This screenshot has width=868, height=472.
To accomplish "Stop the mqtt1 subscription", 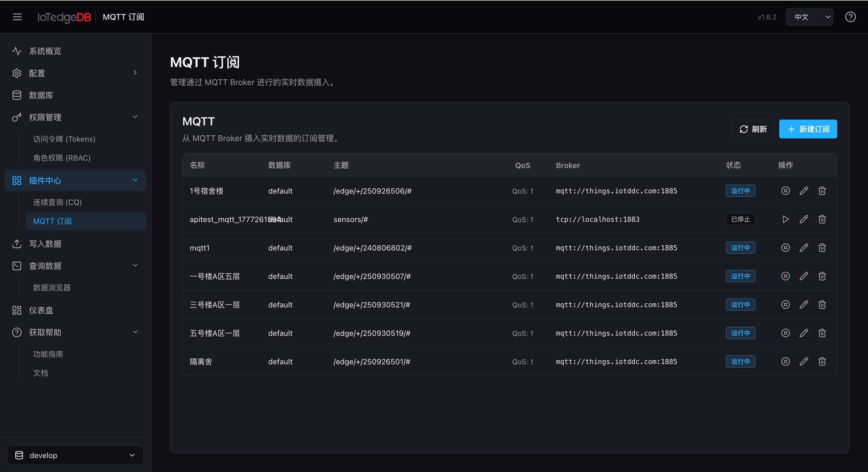I will pos(785,248).
